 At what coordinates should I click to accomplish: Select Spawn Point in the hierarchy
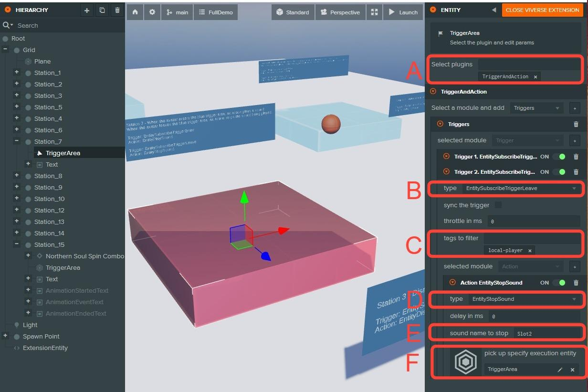point(41,337)
